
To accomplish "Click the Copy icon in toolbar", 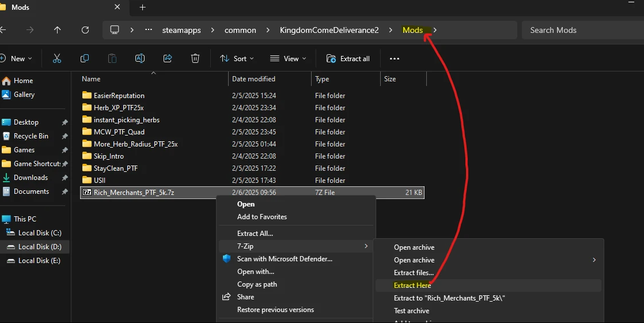I will pos(85,58).
